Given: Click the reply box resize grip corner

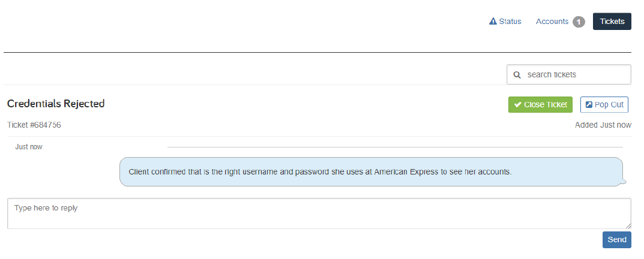Looking at the screenshot, I should pyautogui.click(x=628, y=226).
